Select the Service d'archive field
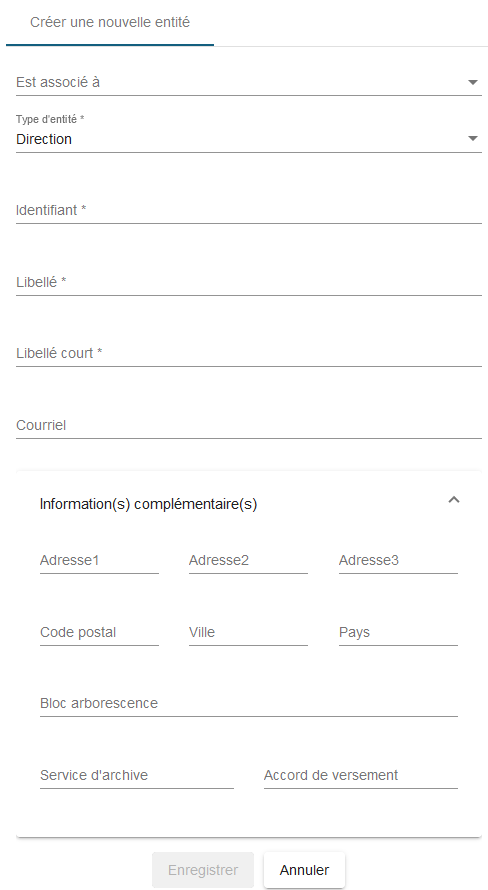This screenshot has width=488, height=890. click(137, 775)
